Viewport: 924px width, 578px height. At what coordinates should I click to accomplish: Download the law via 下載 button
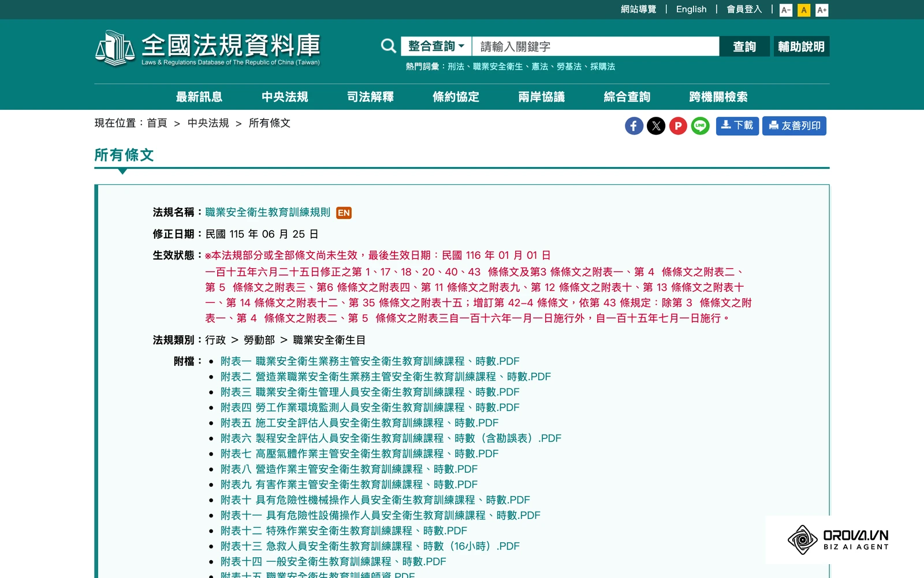(737, 126)
